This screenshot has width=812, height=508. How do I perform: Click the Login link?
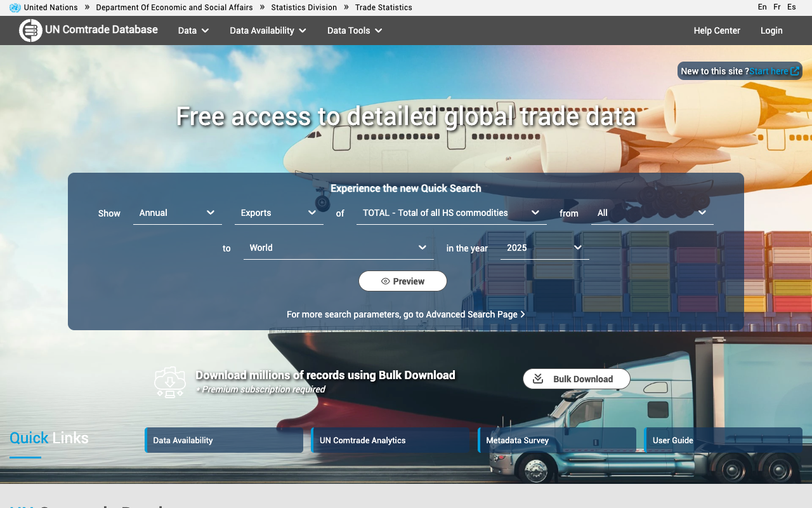[x=771, y=30]
